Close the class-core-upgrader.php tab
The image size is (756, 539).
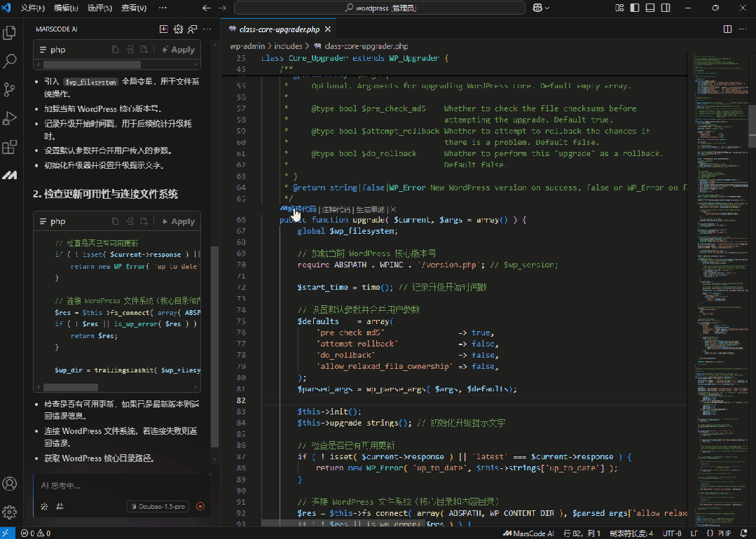click(328, 29)
